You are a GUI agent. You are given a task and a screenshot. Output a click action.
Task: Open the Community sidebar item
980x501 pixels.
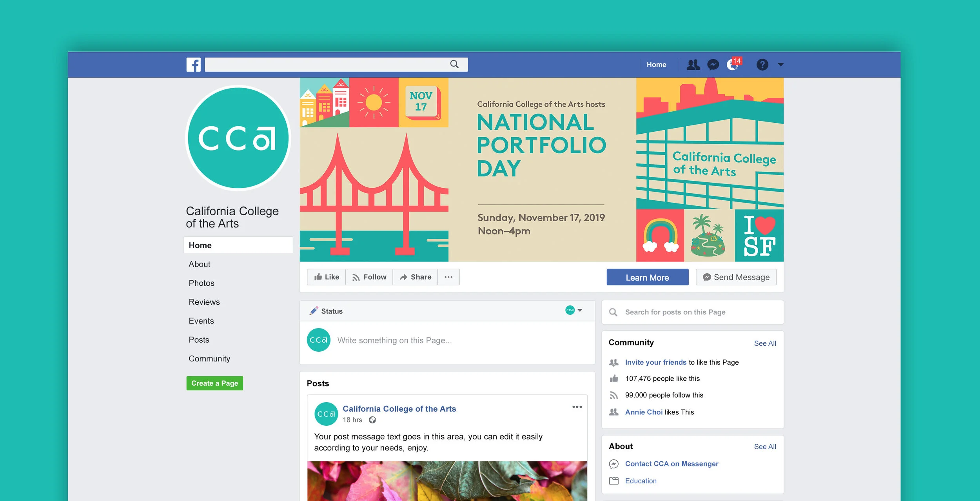click(x=209, y=359)
